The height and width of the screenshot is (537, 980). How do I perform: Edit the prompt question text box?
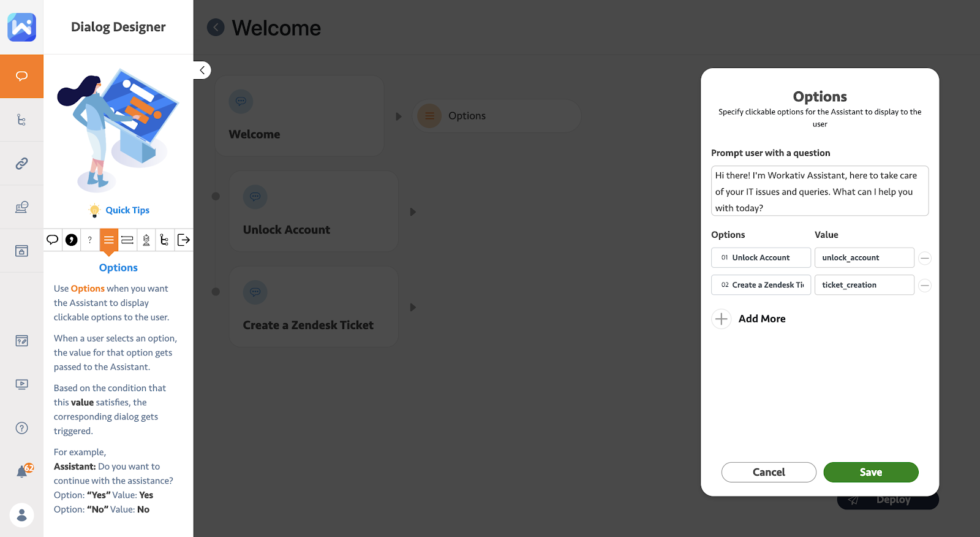point(820,191)
